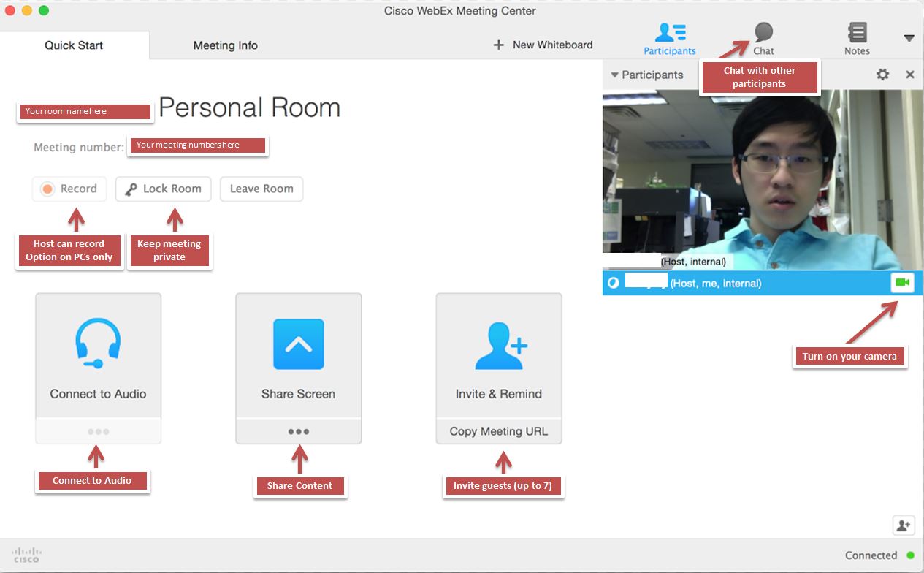The image size is (924, 573).
Task: Click Copy Meeting URL
Action: click(x=499, y=431)
